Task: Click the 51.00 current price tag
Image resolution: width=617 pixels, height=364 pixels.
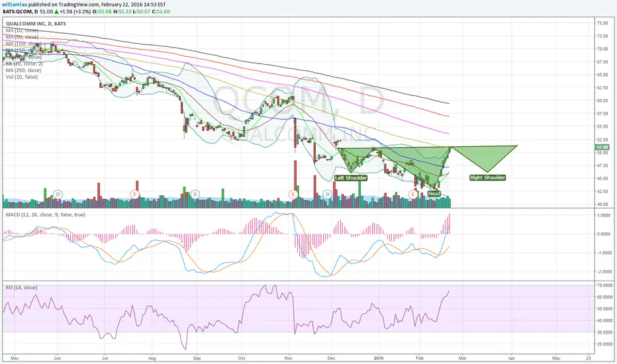Action: [602, 147]
